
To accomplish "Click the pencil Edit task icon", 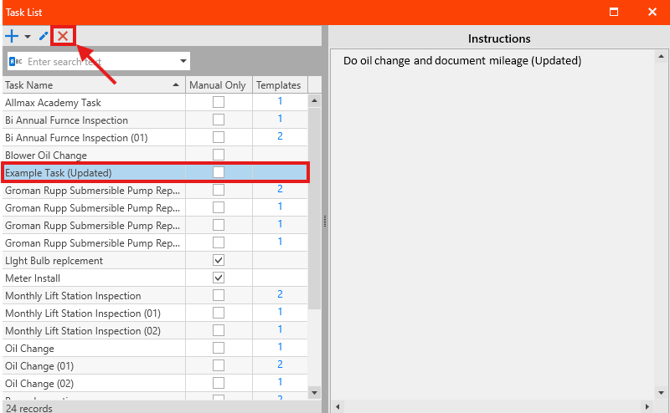I will point(43,36).
